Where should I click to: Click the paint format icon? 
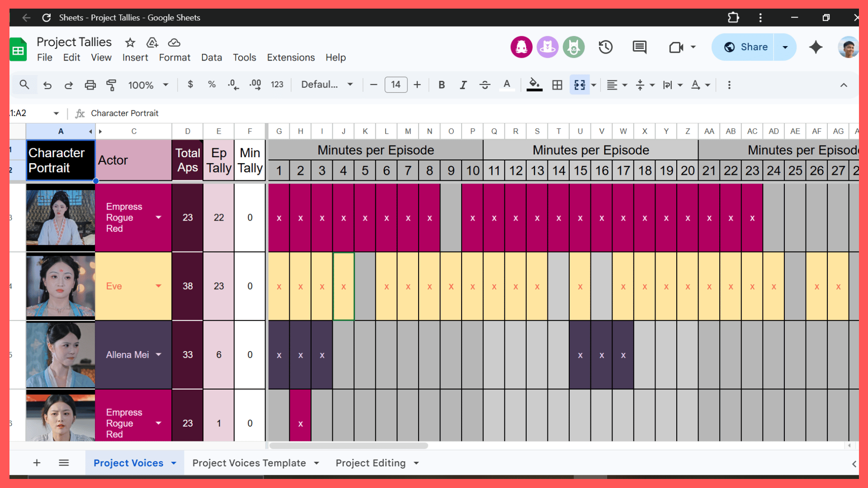coord(111,85)
